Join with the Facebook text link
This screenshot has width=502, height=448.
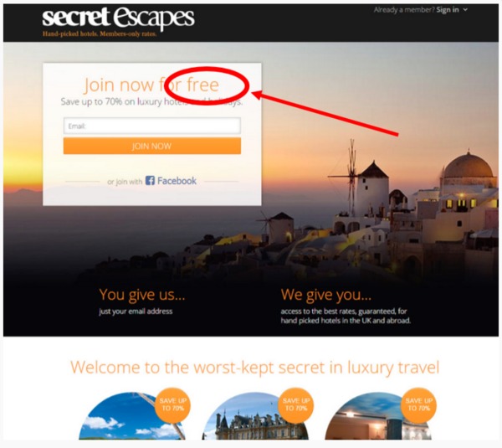point(177,181)
